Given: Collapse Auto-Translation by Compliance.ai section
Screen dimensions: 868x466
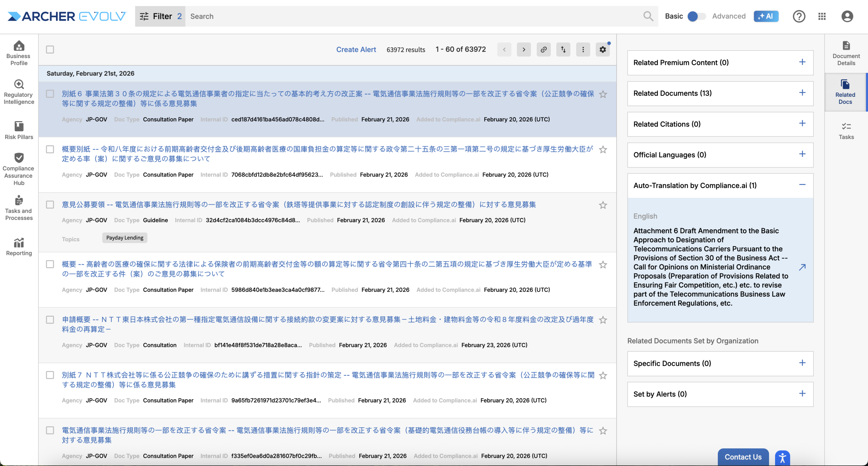Looking at the screenshot, I should point(802,185).
